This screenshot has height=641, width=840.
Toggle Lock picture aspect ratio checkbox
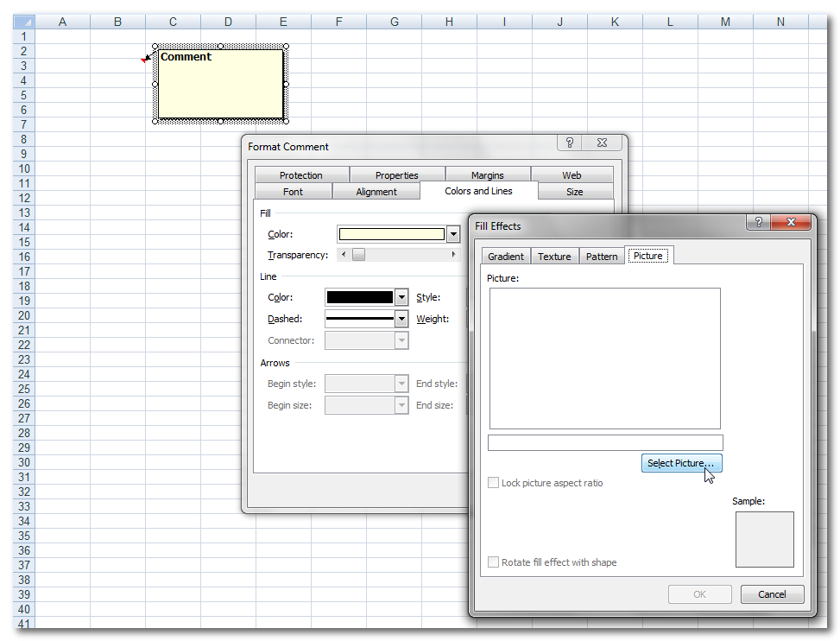(494, 483)
